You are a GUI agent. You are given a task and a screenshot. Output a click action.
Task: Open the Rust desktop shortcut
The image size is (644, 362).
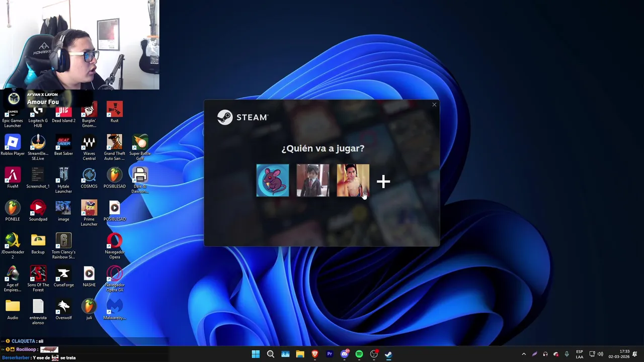point(114,113)
